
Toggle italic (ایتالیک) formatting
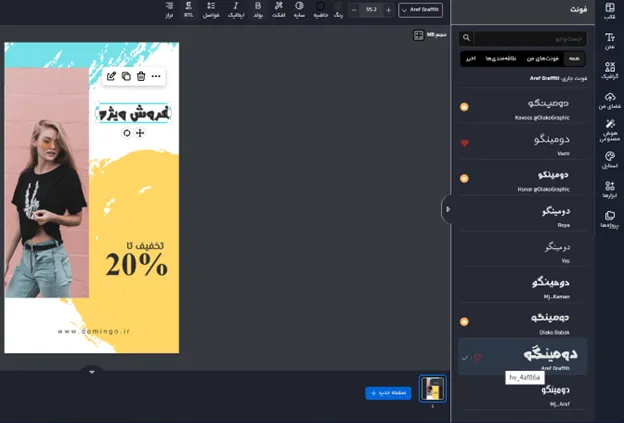[x=235, y=10]
